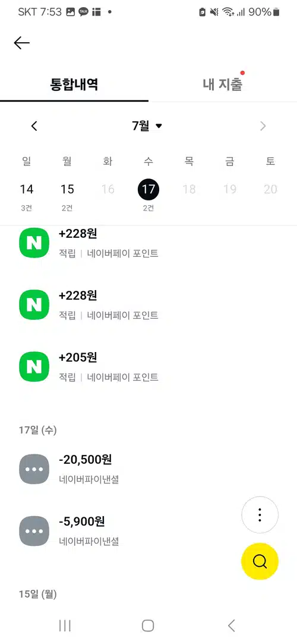Tap Android recent apps navigation button

[65, 626]
